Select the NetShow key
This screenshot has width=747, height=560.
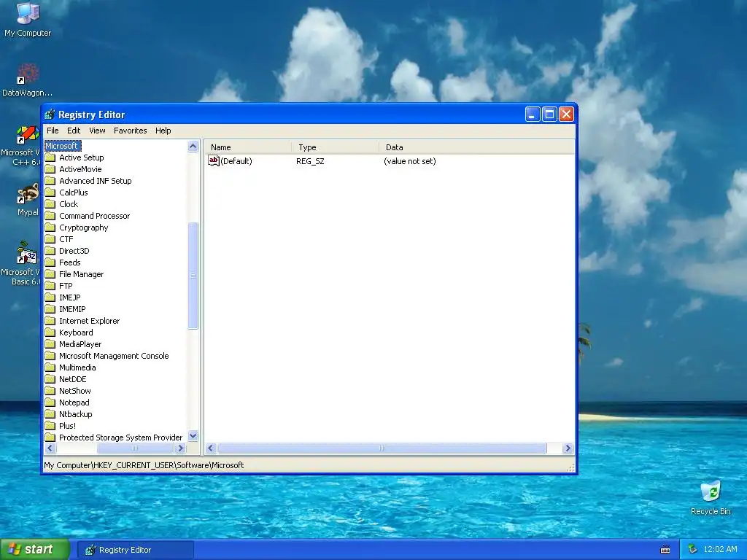pos(75,391)
